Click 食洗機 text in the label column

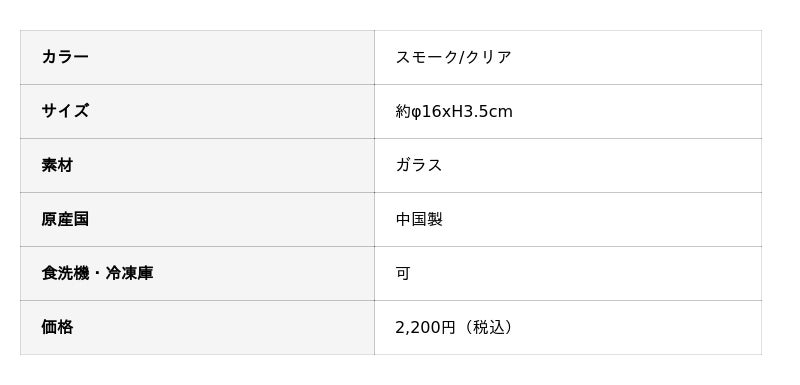(x=65, y=273)
